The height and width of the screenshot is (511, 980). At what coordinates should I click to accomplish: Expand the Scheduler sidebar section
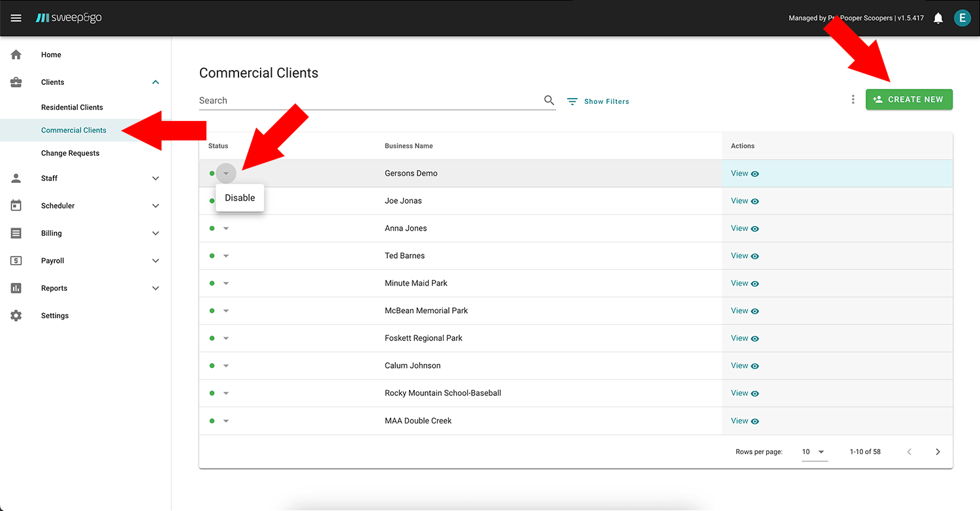pos(155,206)
